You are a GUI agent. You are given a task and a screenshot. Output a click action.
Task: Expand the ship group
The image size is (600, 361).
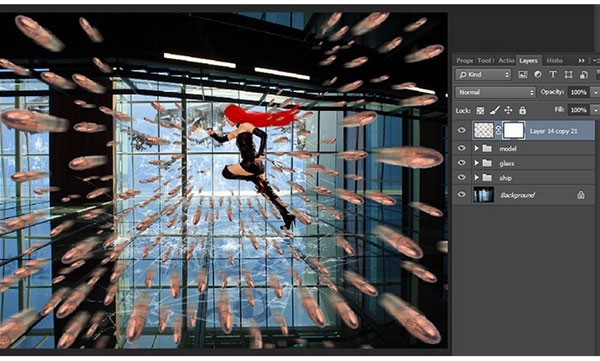click(x=476, y=178)
